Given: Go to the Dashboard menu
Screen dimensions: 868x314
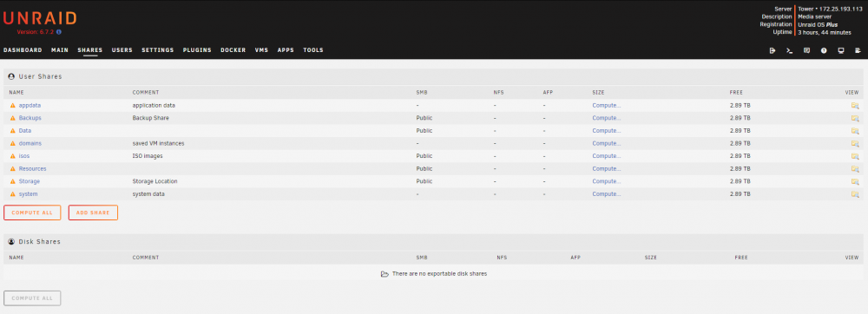Looking at the screenshot, I should [x=23, y=50].
